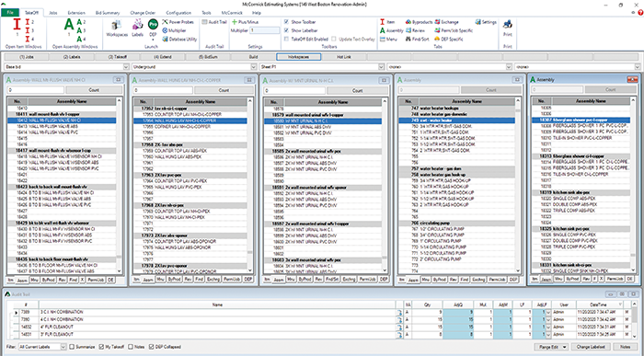Open the Item tab icon in Tabs group
The width and height of the screenshot is (644, 356).
click(387, 22)
